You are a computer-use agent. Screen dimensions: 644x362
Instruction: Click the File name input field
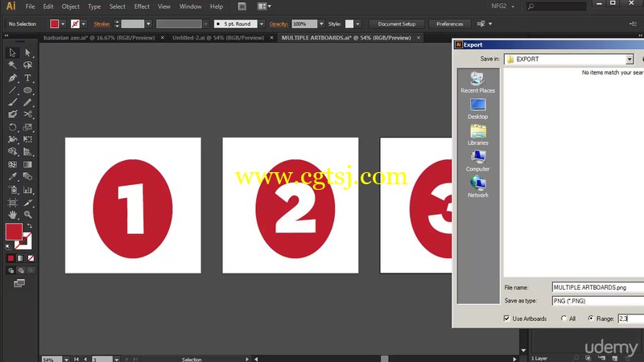point(597,287)
